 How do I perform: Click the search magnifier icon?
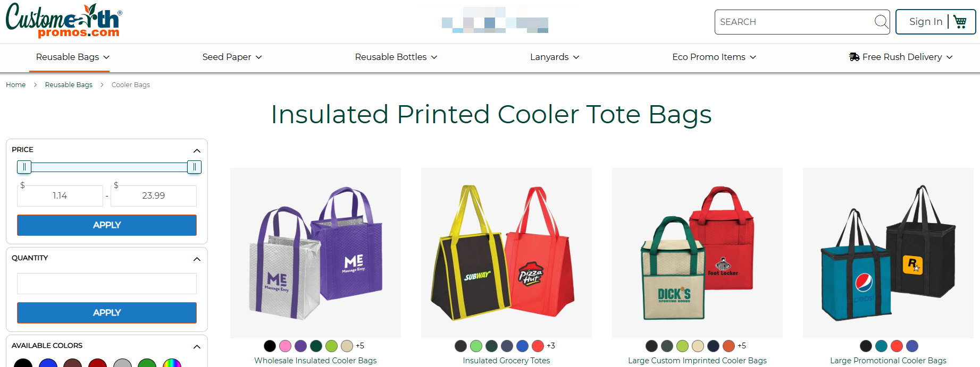[881, 21]
